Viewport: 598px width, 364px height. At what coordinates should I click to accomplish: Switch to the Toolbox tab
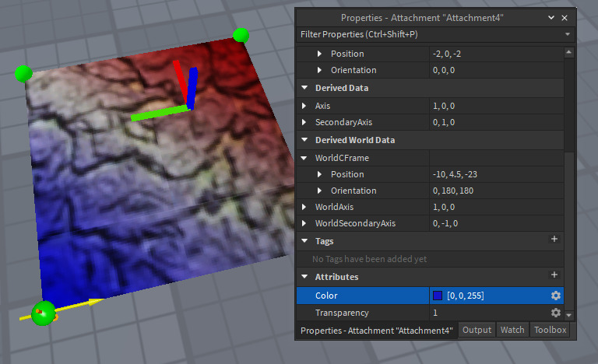(x=550, y=330)
